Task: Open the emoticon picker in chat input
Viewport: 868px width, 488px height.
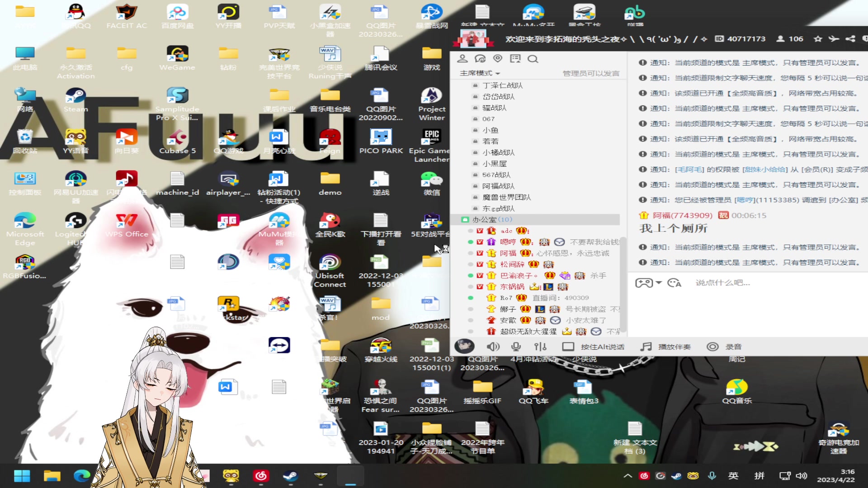Action: 674,283
